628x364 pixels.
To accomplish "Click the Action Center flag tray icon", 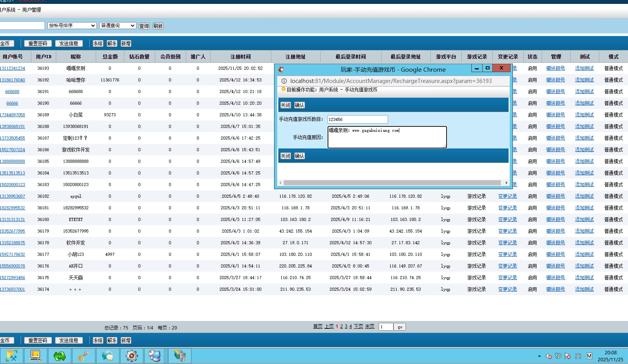I will [568, 356].
